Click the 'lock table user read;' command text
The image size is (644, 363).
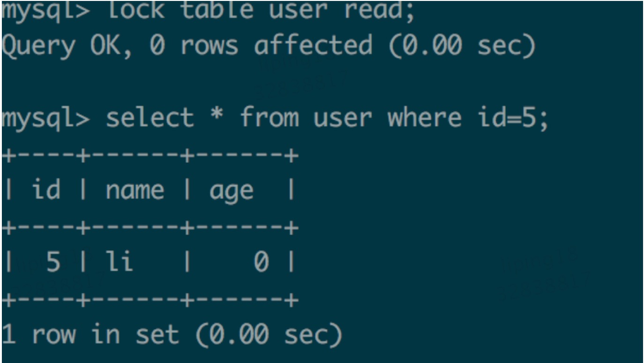261,10
